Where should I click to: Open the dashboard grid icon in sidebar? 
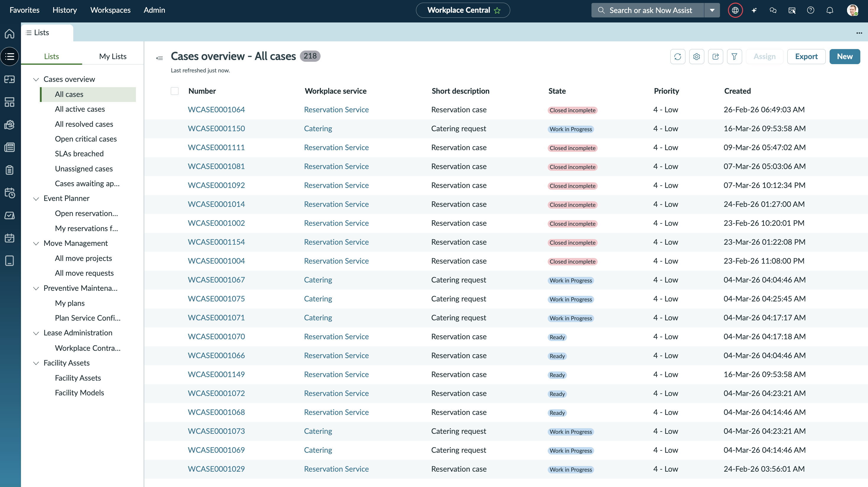point(9,102)
